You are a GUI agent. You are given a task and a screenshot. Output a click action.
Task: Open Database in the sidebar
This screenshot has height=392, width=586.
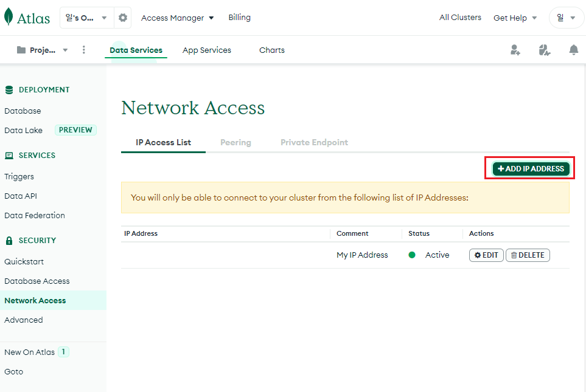point(23,111)
